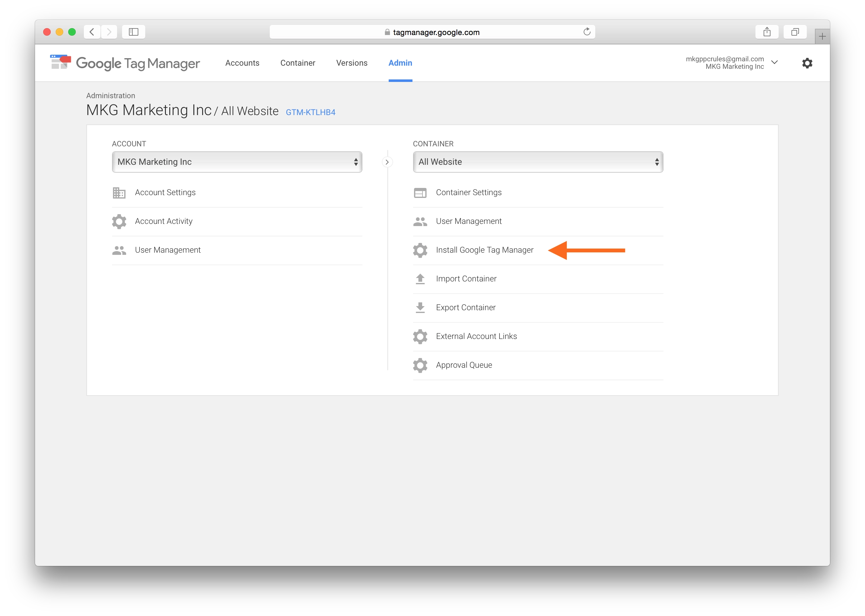Click the Container Settings window icon

click(x=420, y=193)
